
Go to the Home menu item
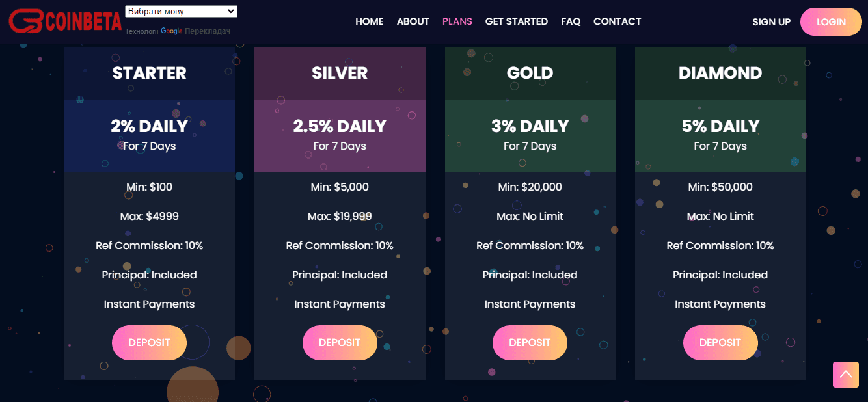tap(369, 21)
